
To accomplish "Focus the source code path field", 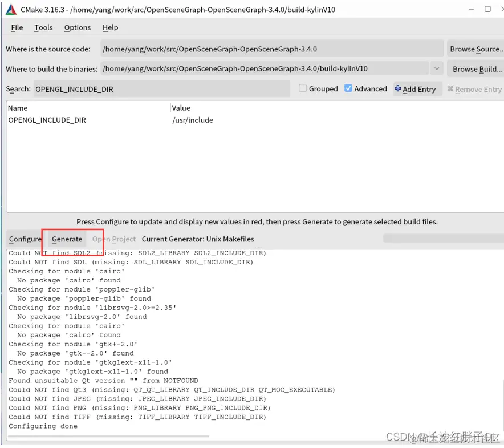I will 272,49.
